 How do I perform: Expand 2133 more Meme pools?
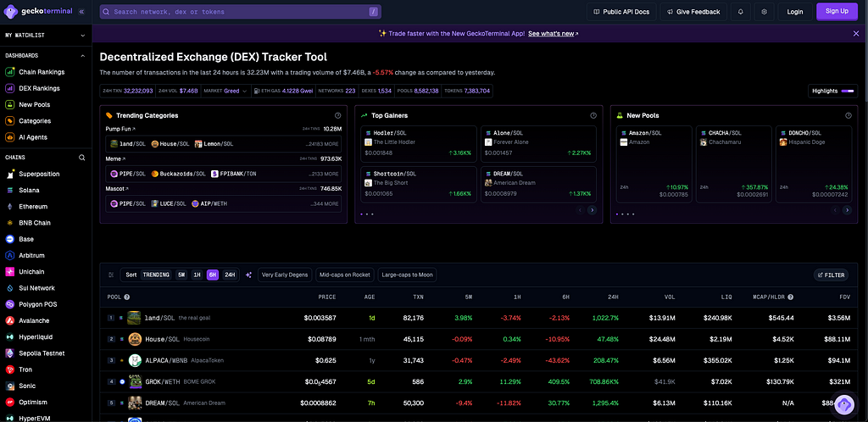(324, 174)
